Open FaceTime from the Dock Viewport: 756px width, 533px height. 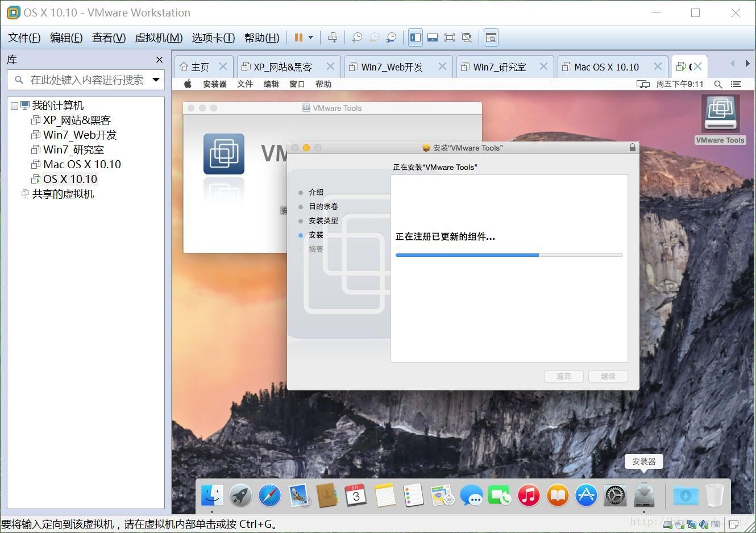pos(500,495)
